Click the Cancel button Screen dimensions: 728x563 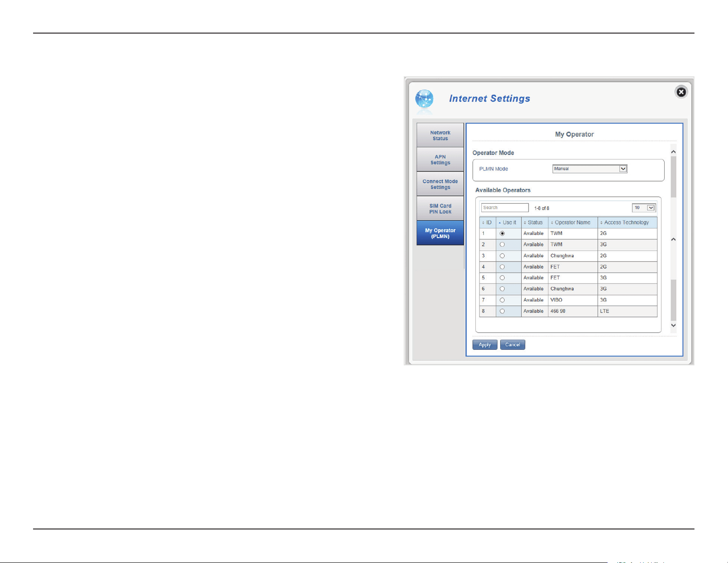pos(513,345)
